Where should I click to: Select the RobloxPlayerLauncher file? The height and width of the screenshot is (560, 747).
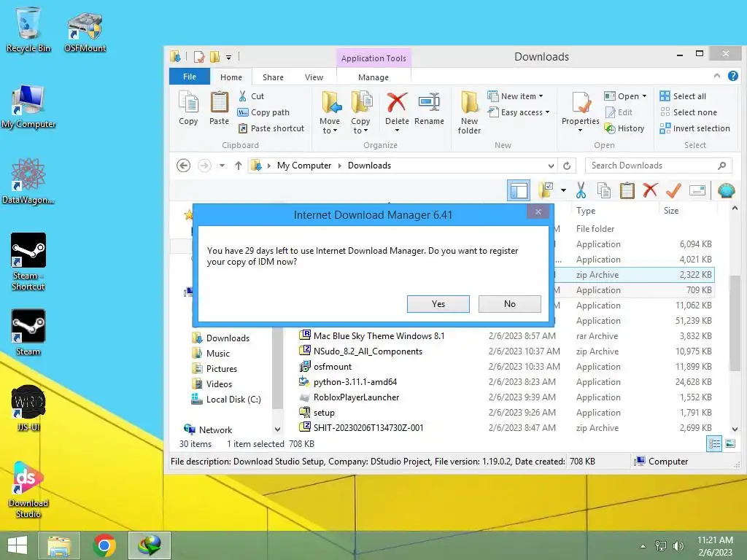coord(356,397)
